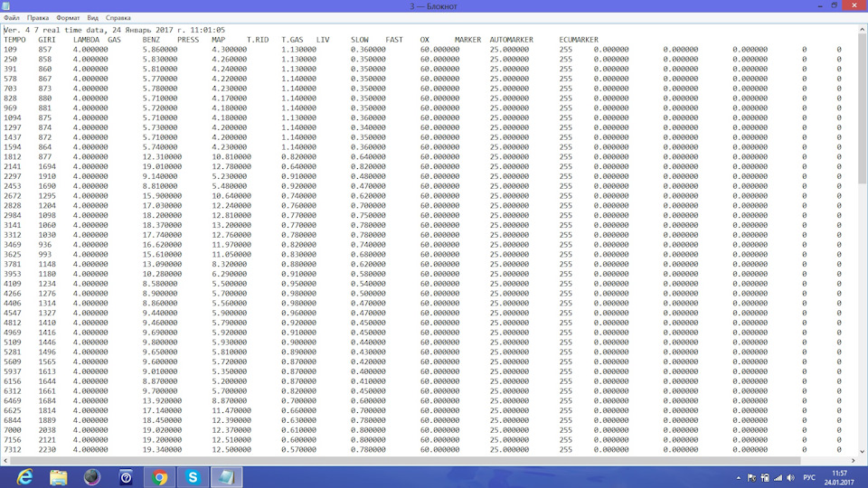Click the vertical scrollbar thumb
The width and height of the screenshot is (868, 488).
pyautogui.click(x=863, y=109)
